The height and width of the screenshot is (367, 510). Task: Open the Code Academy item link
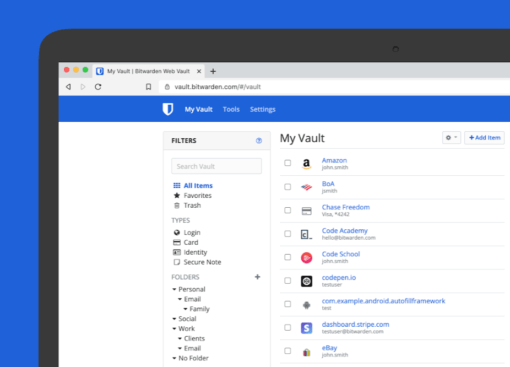(345, 231)
